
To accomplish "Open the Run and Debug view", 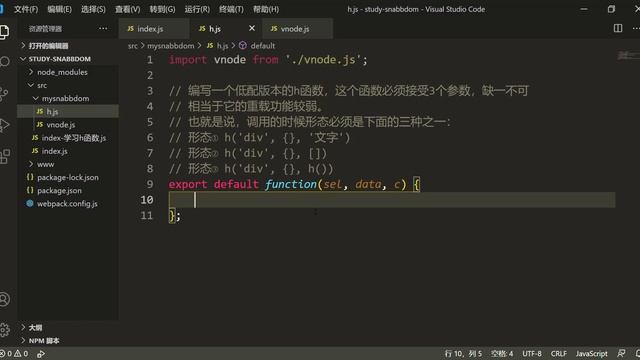I will (x=4, y=124).
